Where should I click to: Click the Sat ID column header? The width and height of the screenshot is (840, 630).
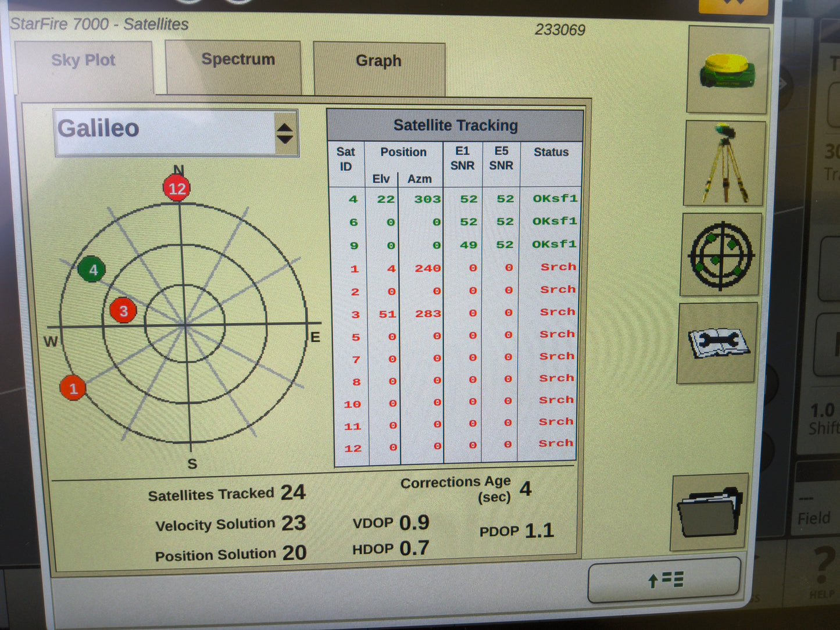[346, 159]
